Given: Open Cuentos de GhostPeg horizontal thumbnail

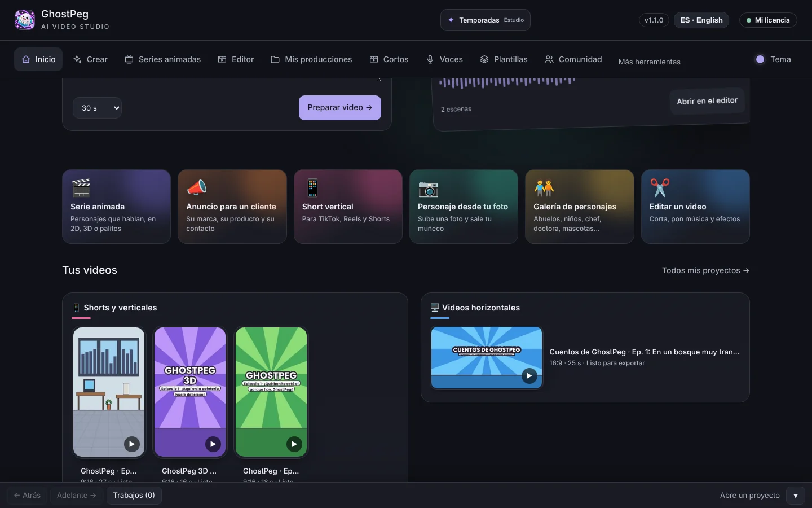Looking at the screenshot, I should (x=487, y=358).
